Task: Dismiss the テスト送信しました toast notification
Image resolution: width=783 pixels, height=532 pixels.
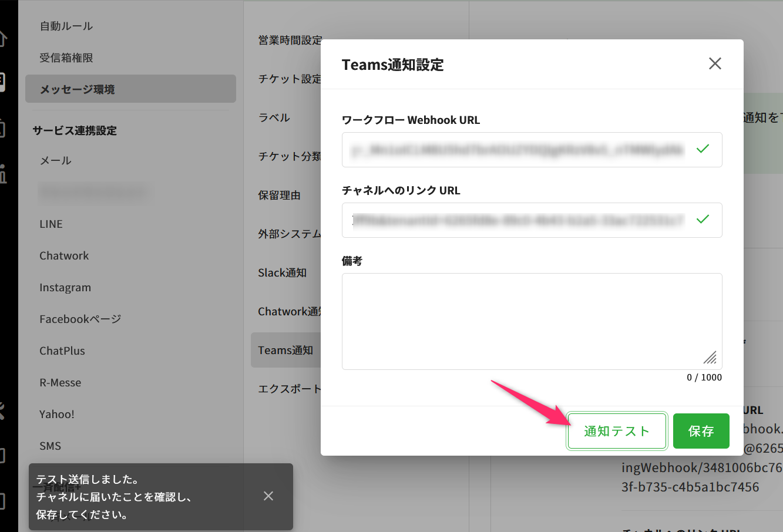Action: point(268,496)
